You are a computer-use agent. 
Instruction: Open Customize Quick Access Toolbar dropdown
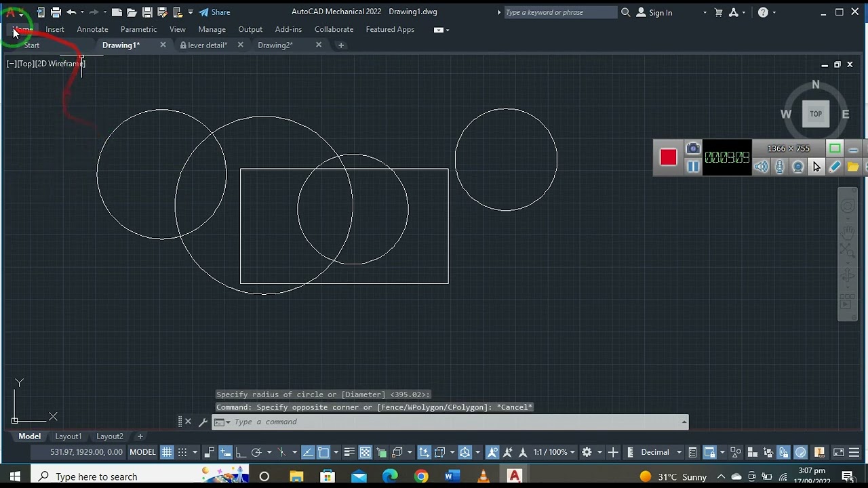click(191, 12)
